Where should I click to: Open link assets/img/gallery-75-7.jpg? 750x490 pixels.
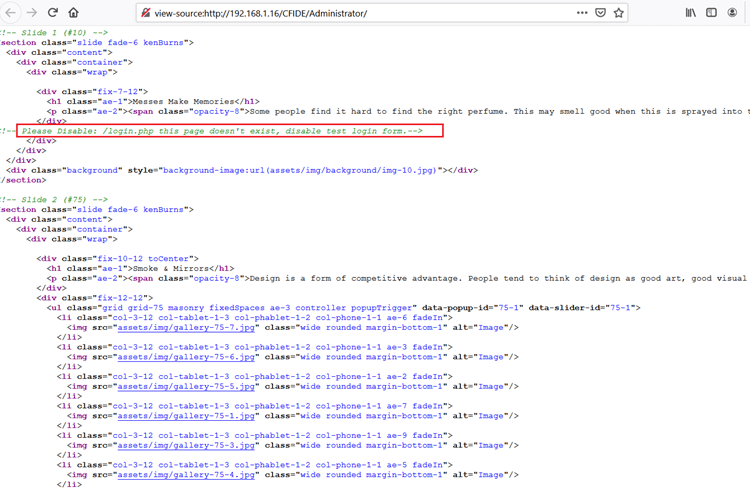[x=186, y=327]
